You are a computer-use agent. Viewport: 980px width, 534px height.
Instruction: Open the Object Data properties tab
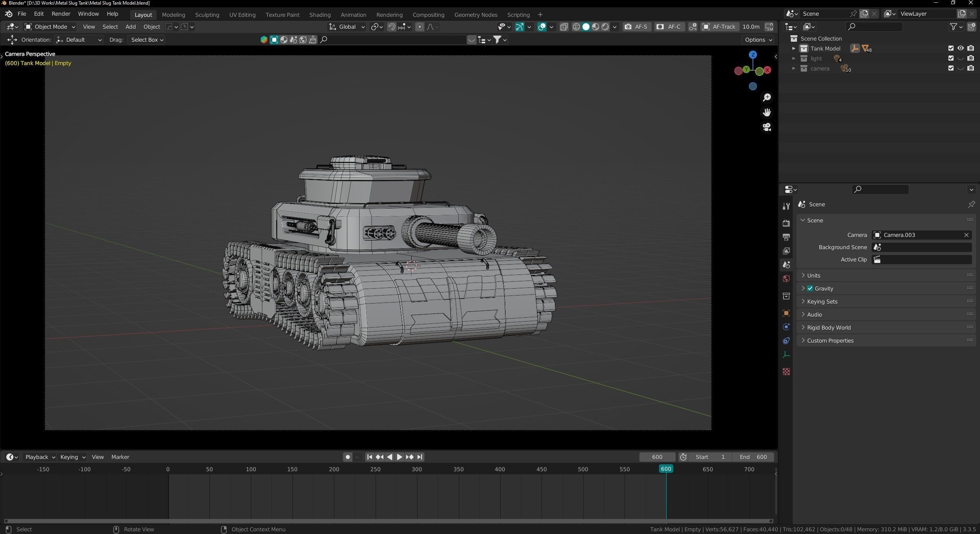[786, 355]
